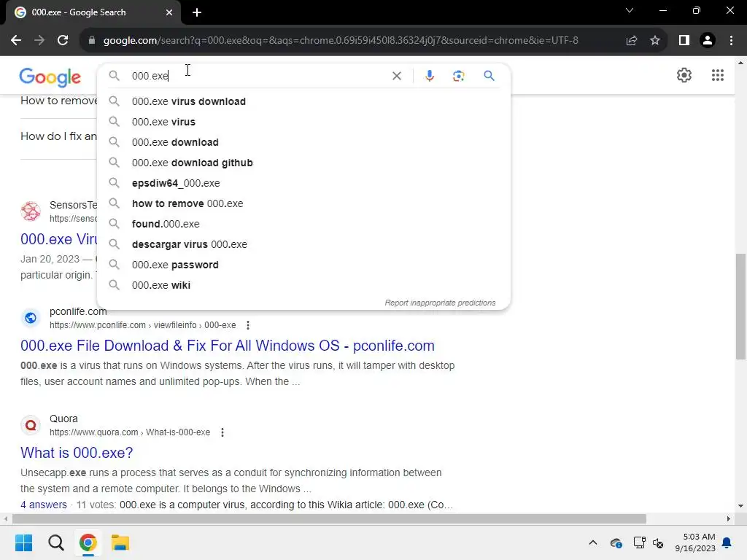Open Chrome side panel
The width and height of the screenshot is (747, 560).
point(684,41)
